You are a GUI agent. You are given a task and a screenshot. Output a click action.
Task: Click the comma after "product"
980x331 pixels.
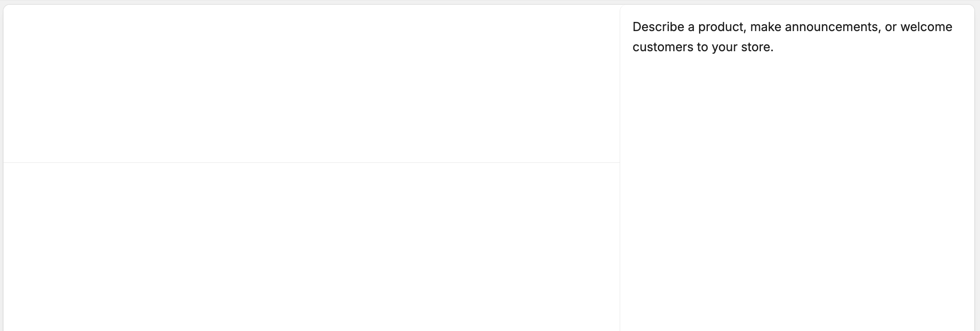tap(745, 30)
